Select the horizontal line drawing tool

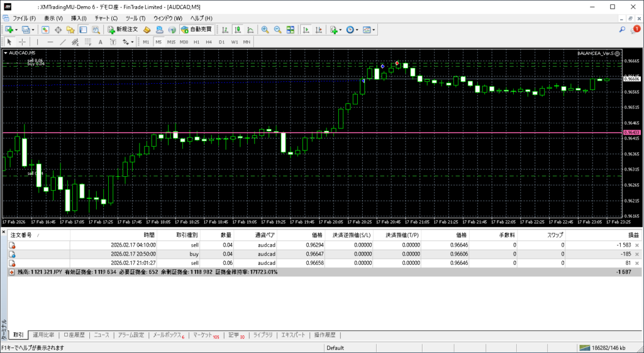[x=50, y=42]
